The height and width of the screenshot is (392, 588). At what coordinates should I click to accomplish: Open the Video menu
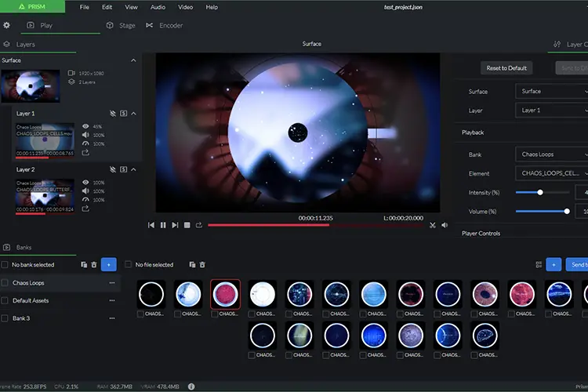pos(185,7)
